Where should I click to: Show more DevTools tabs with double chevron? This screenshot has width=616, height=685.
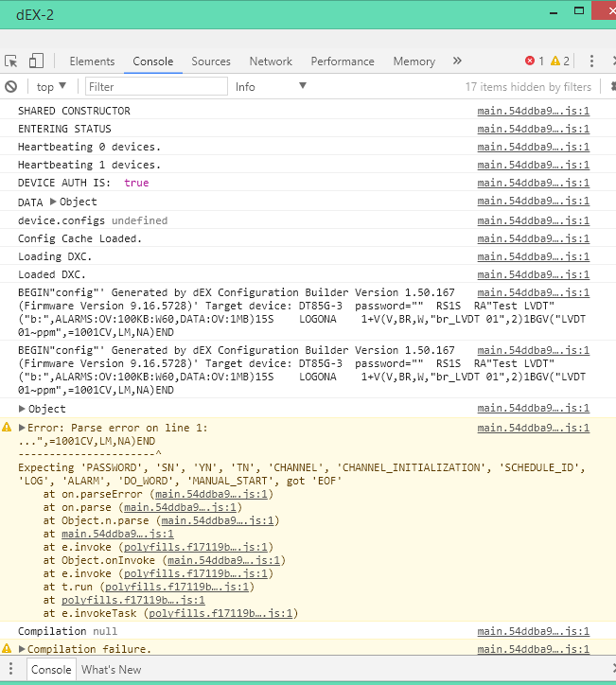click(x=457, y=61)
